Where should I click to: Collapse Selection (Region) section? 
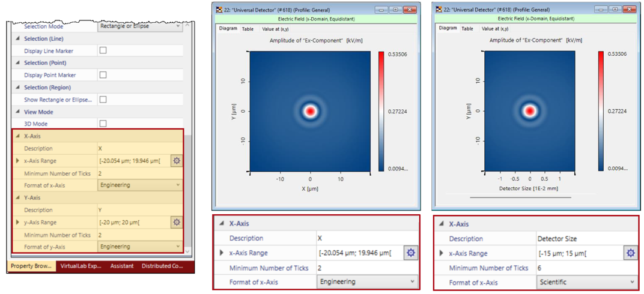tap(17, 88)
